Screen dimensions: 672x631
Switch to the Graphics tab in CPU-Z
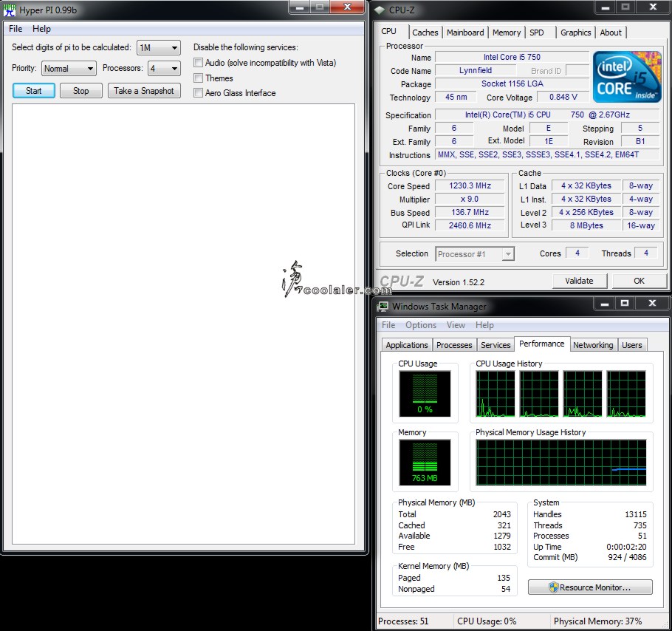point(575,33)
